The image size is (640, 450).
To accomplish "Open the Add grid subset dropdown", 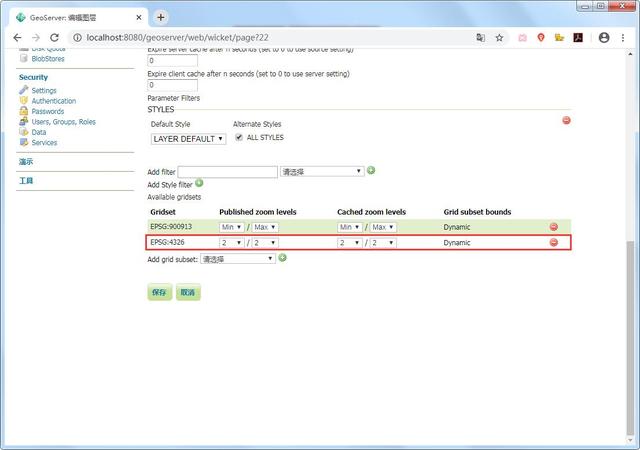I will [x=238, y=259].
